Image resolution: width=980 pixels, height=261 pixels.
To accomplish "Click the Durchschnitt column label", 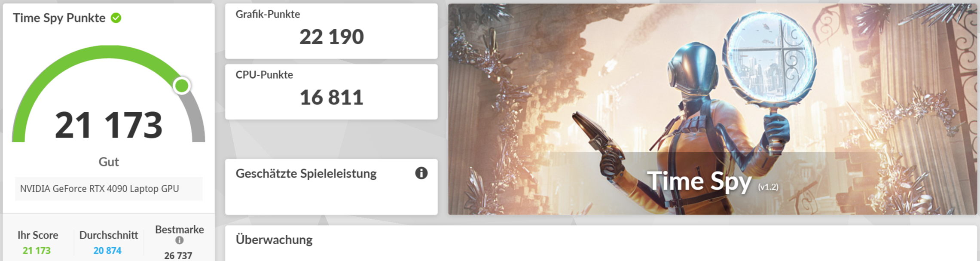I will [109, 235].
